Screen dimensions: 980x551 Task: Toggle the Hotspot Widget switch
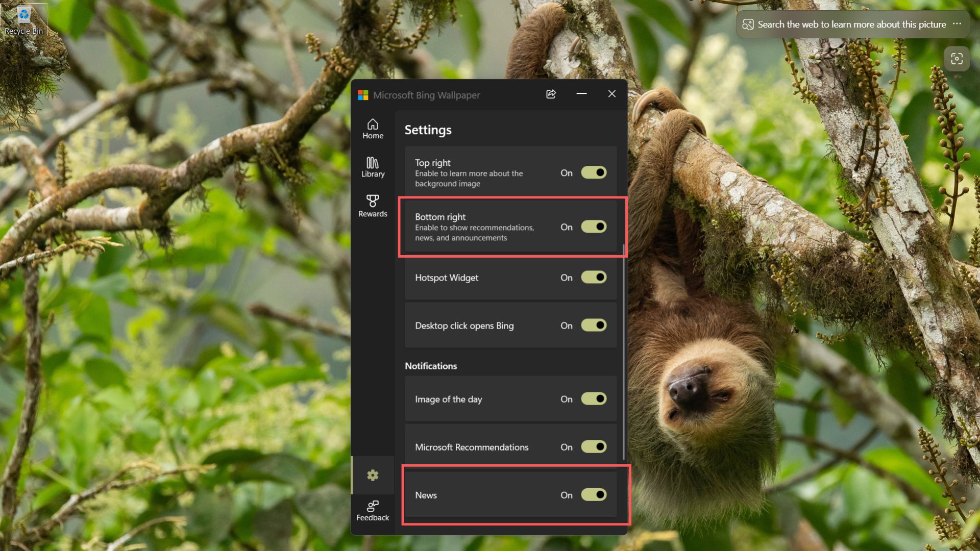coord(594,278)
